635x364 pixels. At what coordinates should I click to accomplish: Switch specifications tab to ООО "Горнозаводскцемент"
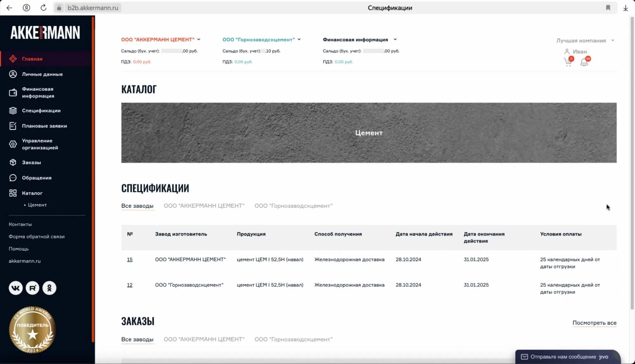click(293, 206)
